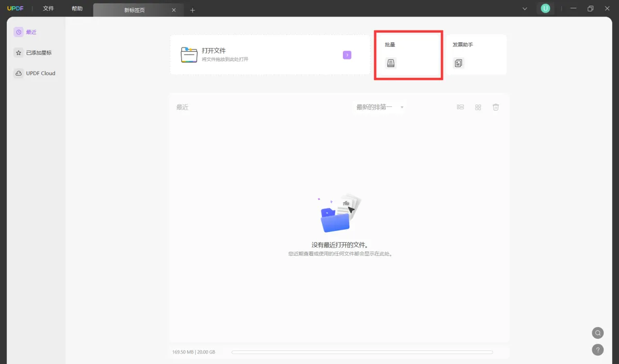Add a new tab with plus icon
Viewport: 619px width, 364px height.
pyautogui.click(x=192, y=10)
